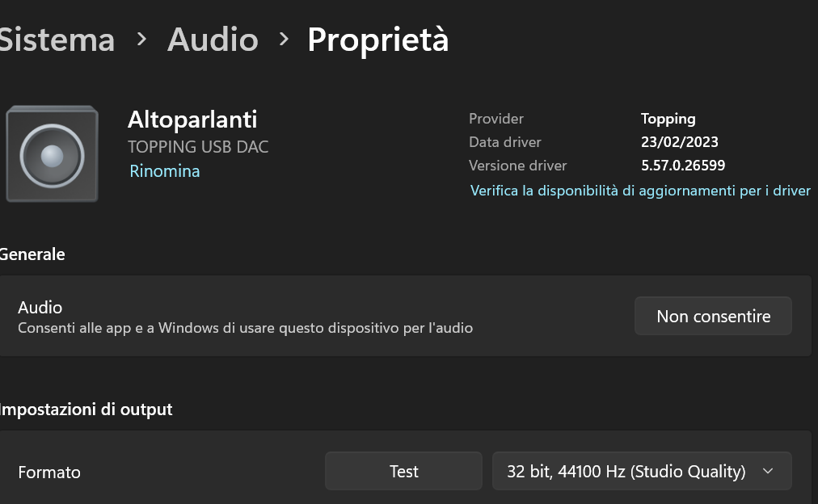Click the Proprietà page title
This screenshot has width=818, height=504.
(377, 40)
